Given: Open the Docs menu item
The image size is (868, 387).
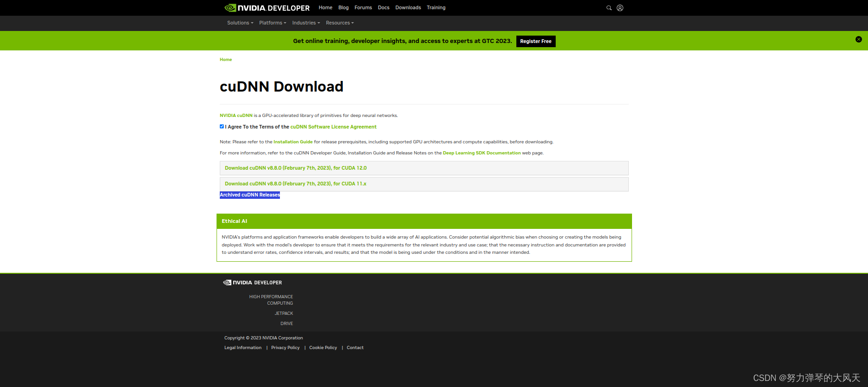Looking at the screenshot, I should (x=384, y=7).
